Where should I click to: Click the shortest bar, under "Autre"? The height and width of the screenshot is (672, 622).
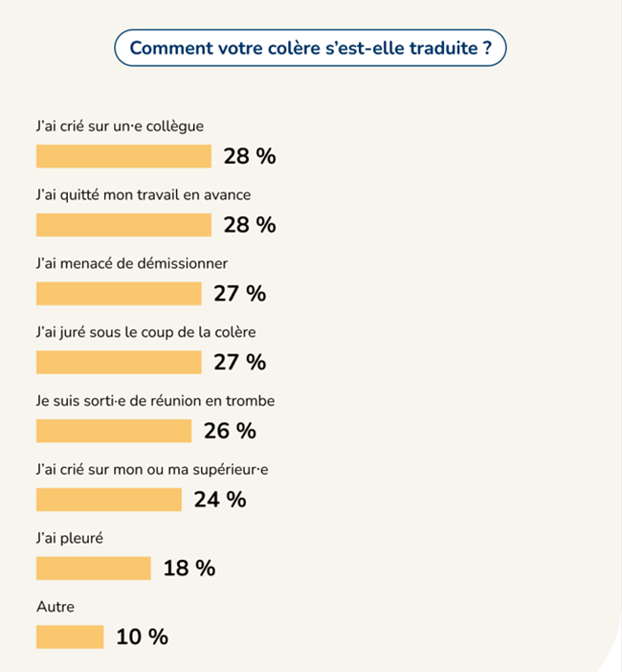[69, 637]
